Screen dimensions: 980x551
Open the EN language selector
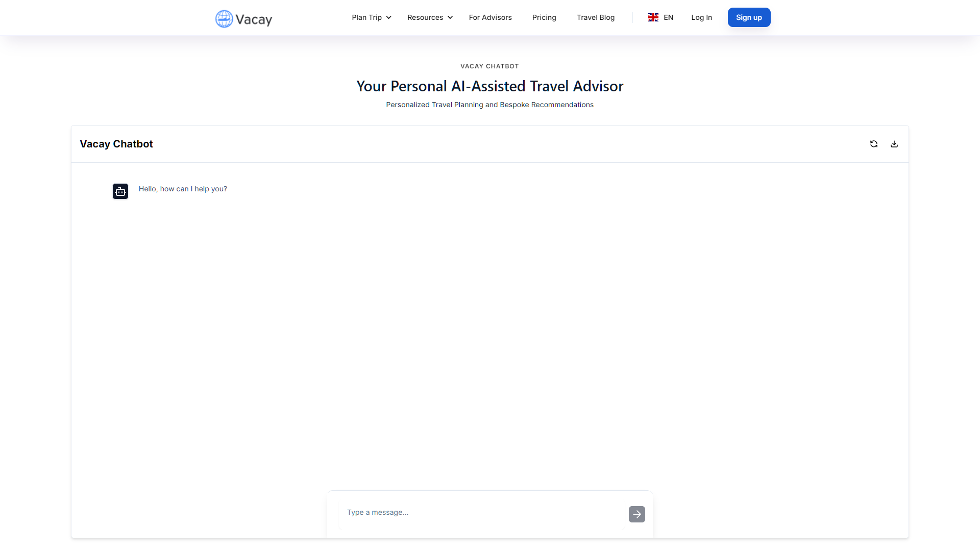coord(668,17)
